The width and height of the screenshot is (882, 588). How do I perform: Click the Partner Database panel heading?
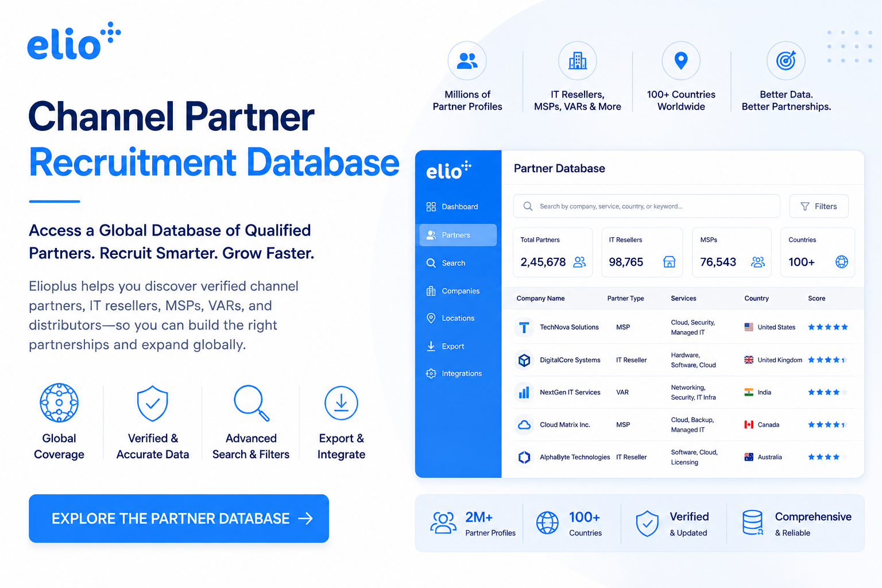(559, 168)
